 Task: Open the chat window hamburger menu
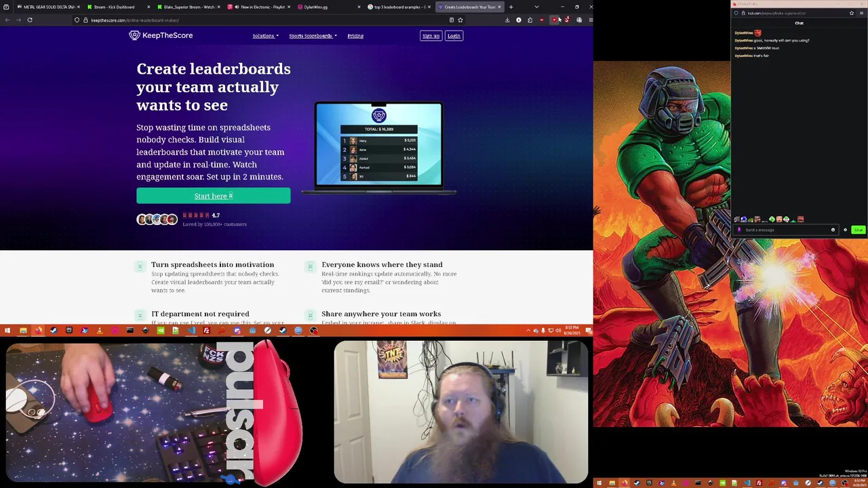tap(862, 13)
